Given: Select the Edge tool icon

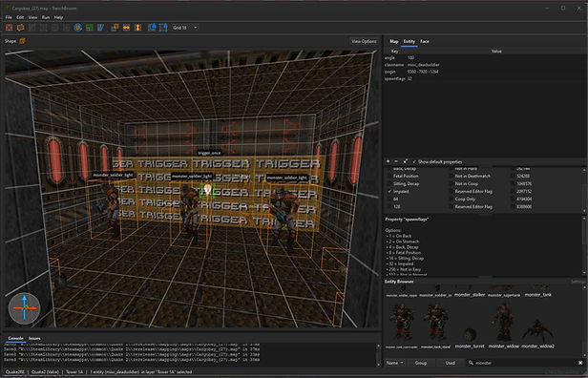Looking at the screenshot, I should [54, 28].
